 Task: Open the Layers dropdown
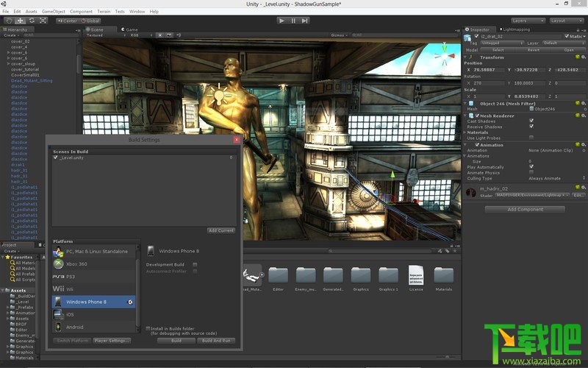[528, 21]
